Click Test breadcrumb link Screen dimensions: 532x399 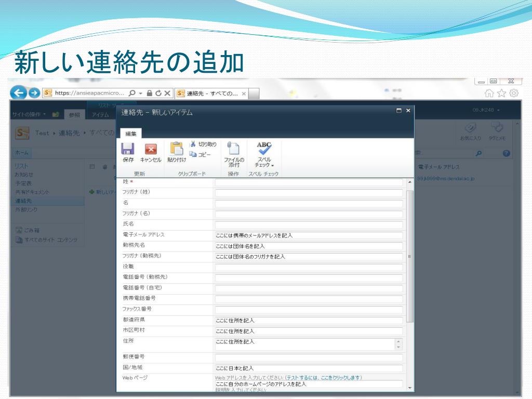[42, 133]
